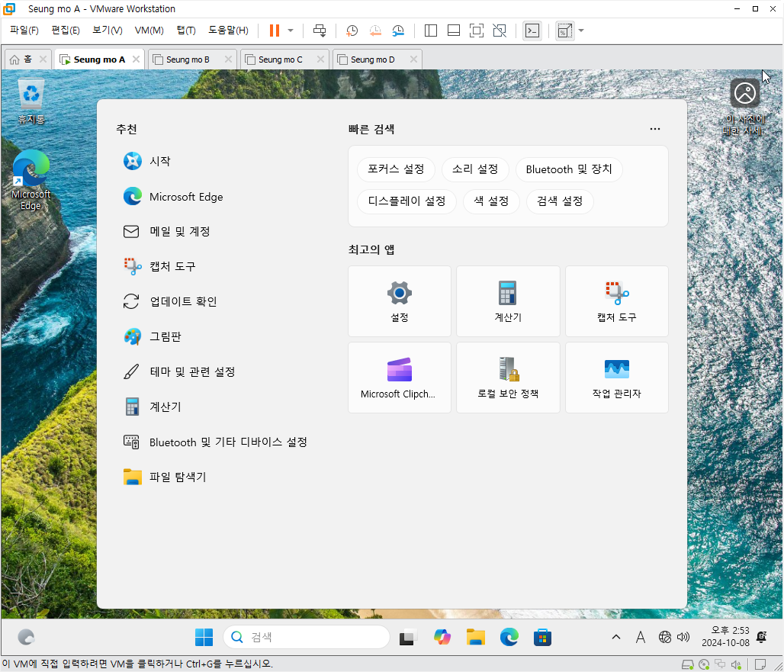Screen dimensions: 784x672
Task: Open the VM(M) menu
Action: point(149,31)
